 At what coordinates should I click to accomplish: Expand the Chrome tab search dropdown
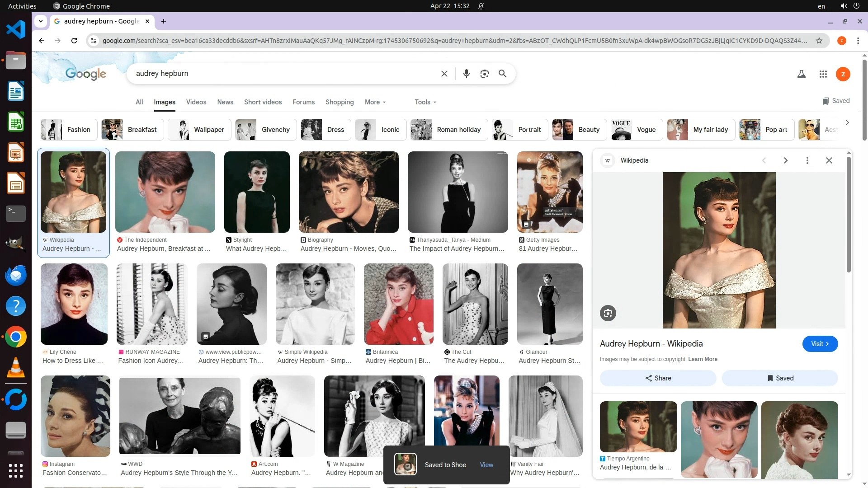[x=41, y=21]
